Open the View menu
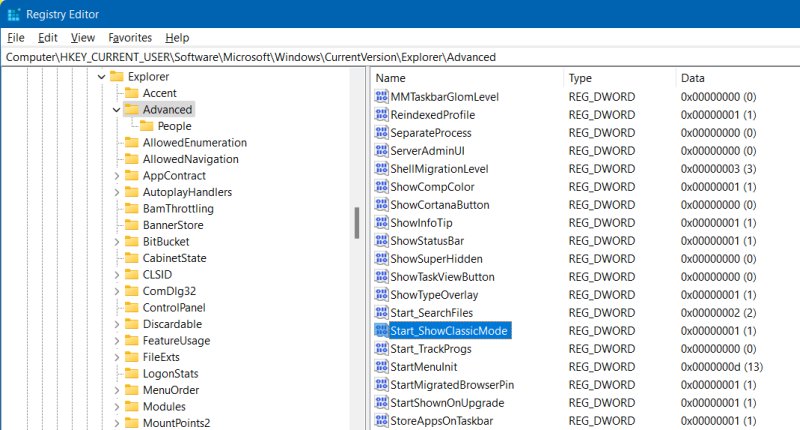 tap(84, 37)
